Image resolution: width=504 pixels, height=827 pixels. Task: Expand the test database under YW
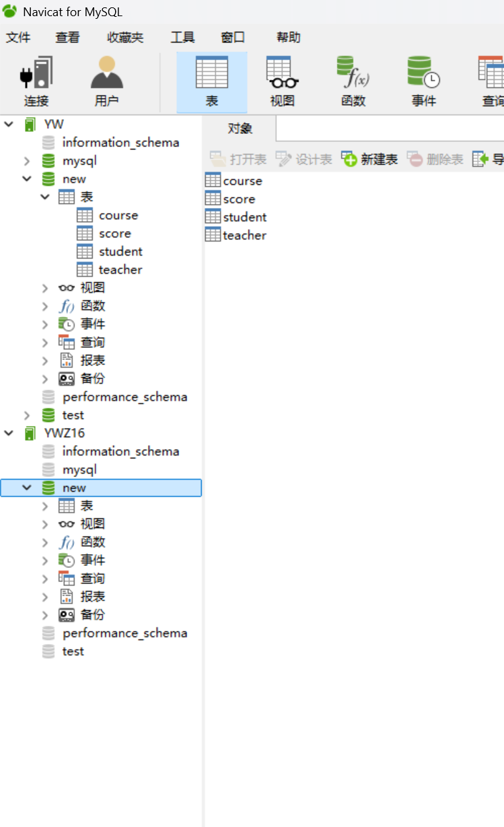[27, 415]
